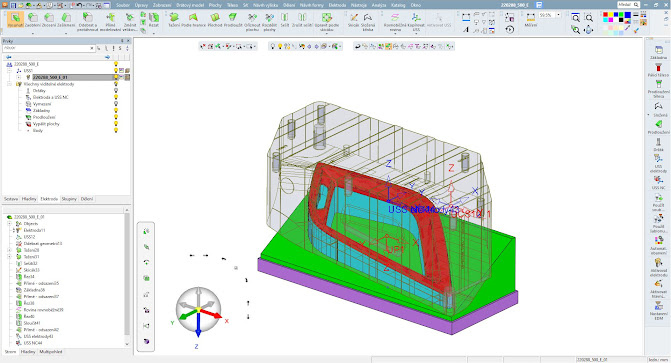671x363 pixels.
Task: Toggle visibility bulb for Základny row
Action: tap(116, 110)
